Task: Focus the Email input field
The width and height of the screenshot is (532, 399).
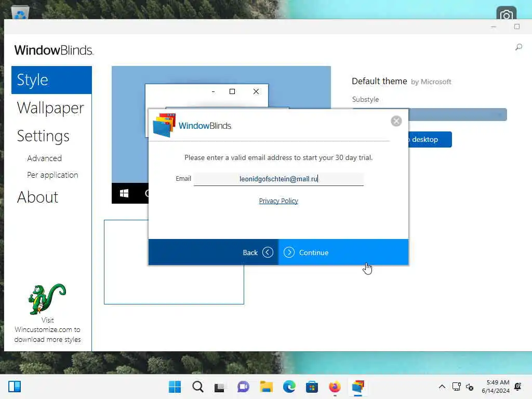Action: [278, 179]
